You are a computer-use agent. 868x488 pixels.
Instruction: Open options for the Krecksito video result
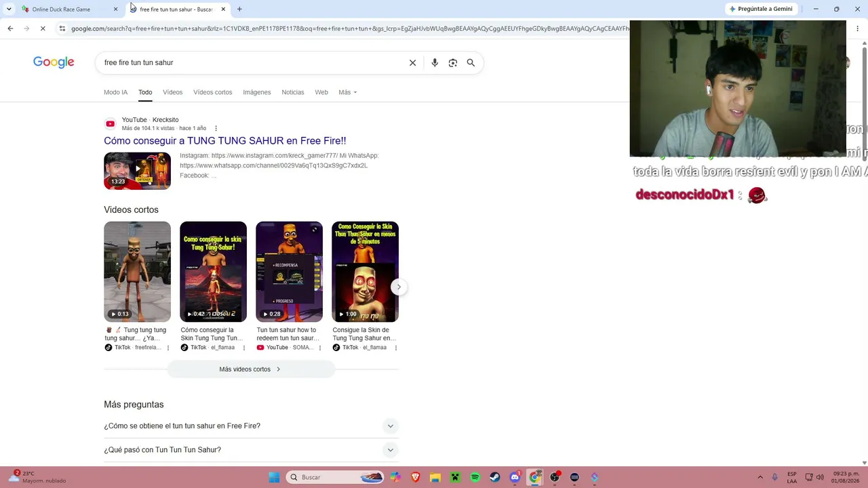coord(216,128)
